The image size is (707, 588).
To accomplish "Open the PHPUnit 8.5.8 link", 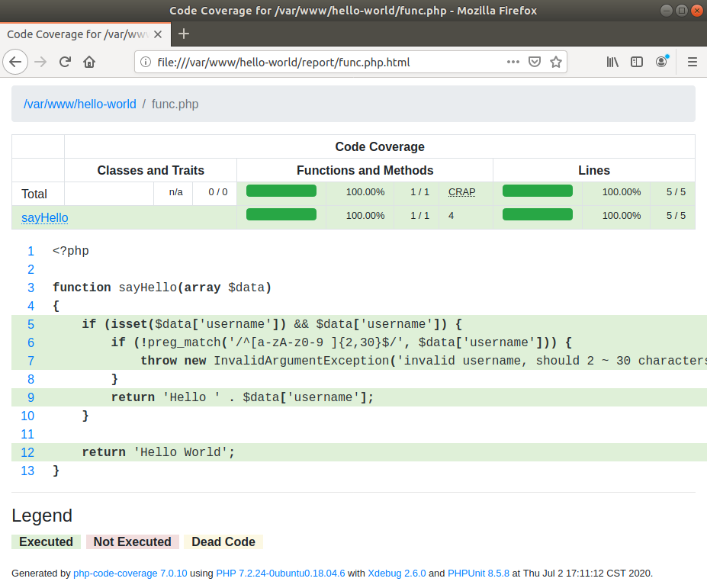I will point(477,573).
